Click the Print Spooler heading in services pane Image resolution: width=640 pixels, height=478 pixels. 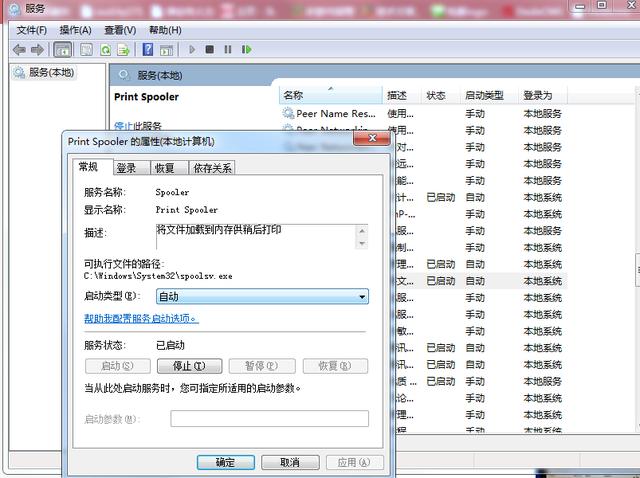point(147,97)
